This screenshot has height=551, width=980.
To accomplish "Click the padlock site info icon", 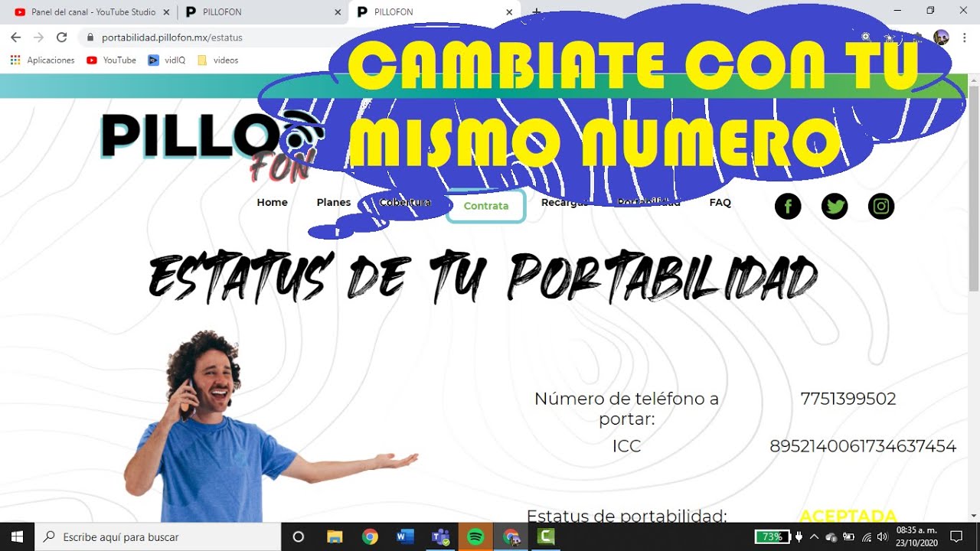I will 90,37.
